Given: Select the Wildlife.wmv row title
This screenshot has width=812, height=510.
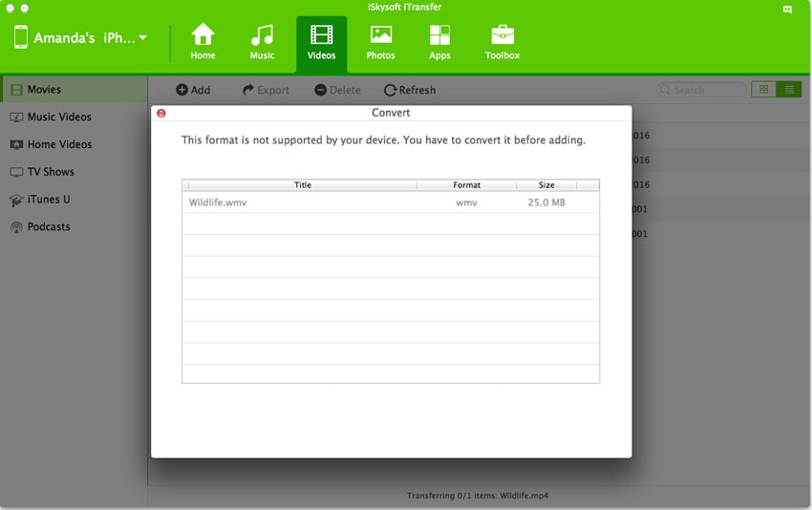Looking at the screenshot, I should [218, 202].
